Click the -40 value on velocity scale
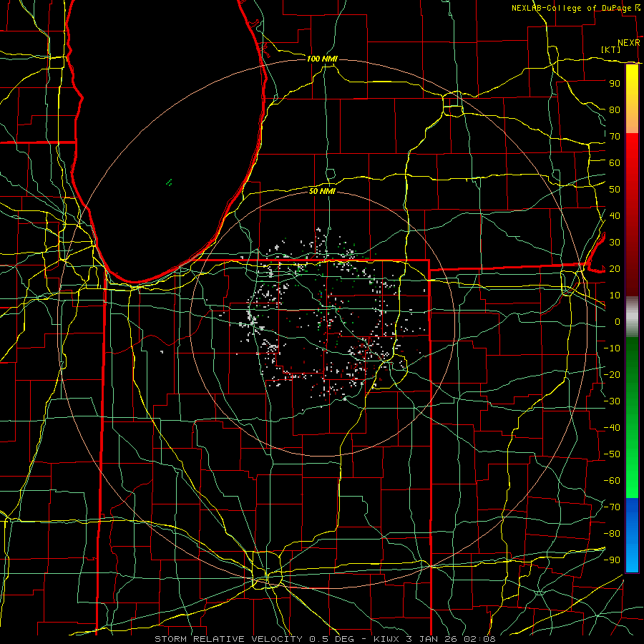 612,428
